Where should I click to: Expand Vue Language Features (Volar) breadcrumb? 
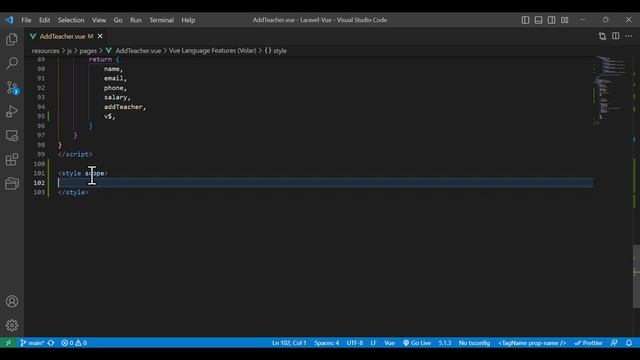coord(212,51)
